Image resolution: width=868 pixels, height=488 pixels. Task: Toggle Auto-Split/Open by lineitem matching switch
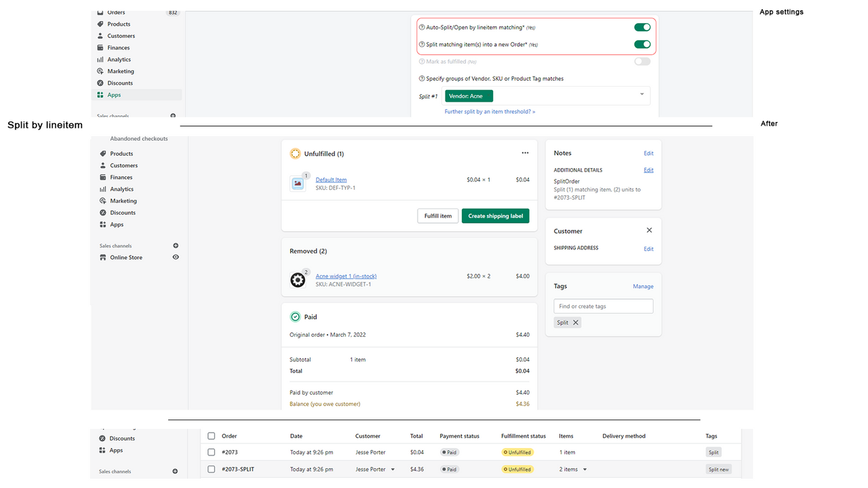coord(642,27)
